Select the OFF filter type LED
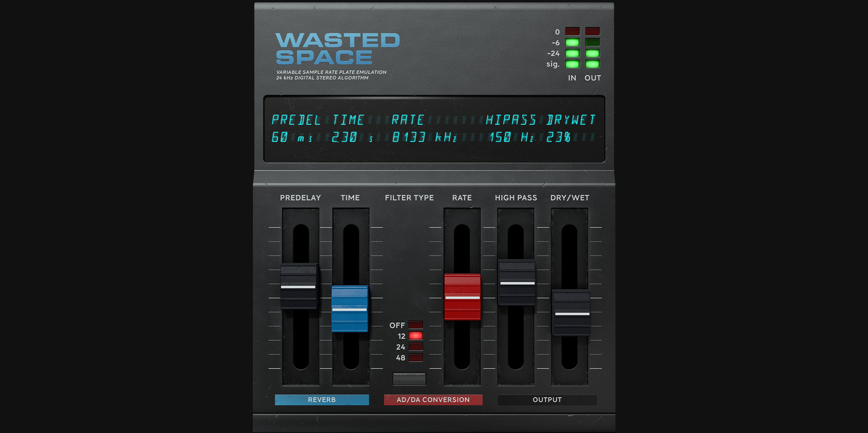This screenshot has height=433, width=868. pos(416,326)
